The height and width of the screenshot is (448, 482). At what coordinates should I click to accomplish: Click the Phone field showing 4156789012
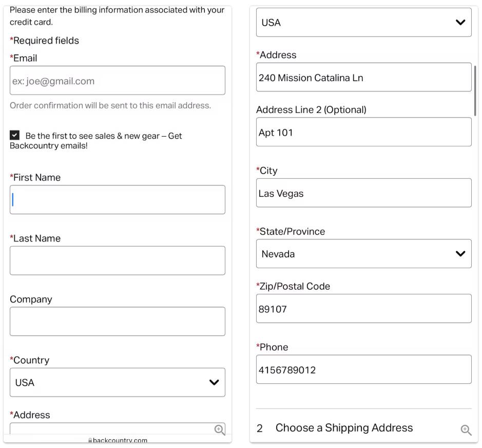point(363,369)
